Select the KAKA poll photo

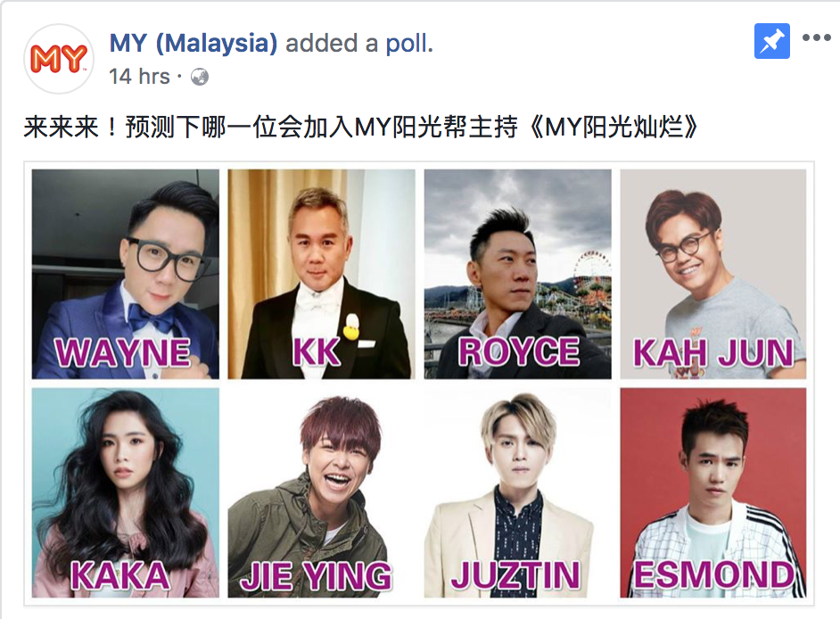126,492
